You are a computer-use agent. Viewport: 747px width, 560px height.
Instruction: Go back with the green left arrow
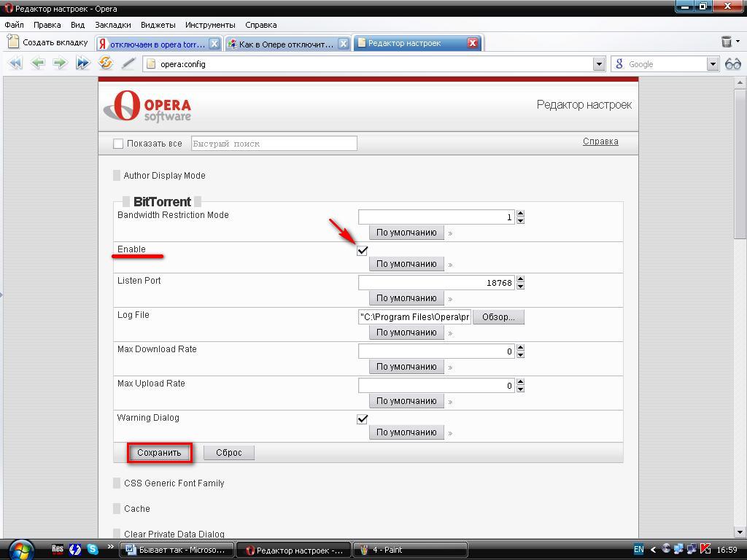[x=38, y=63]
